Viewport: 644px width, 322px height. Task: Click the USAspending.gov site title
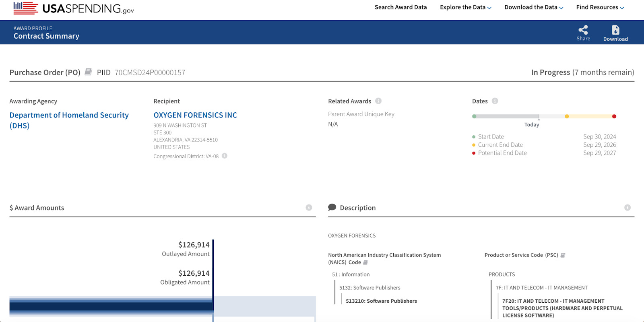coord(88,8)
